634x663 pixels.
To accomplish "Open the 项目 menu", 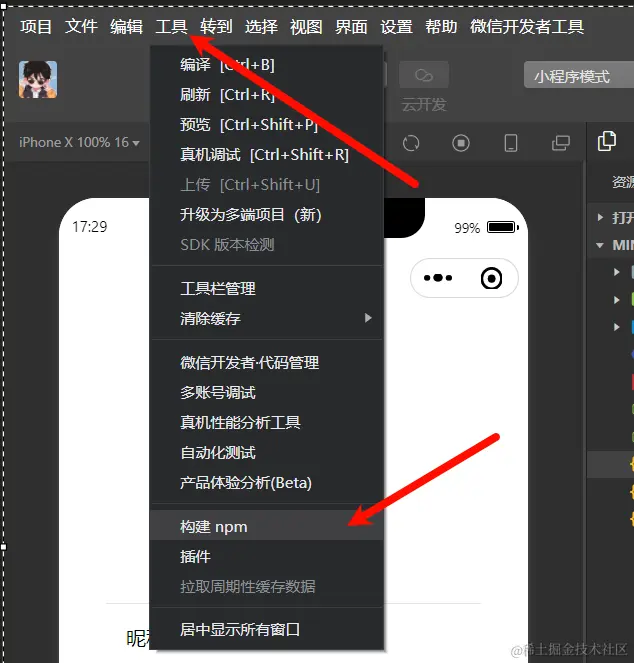I will coord(36,27).
